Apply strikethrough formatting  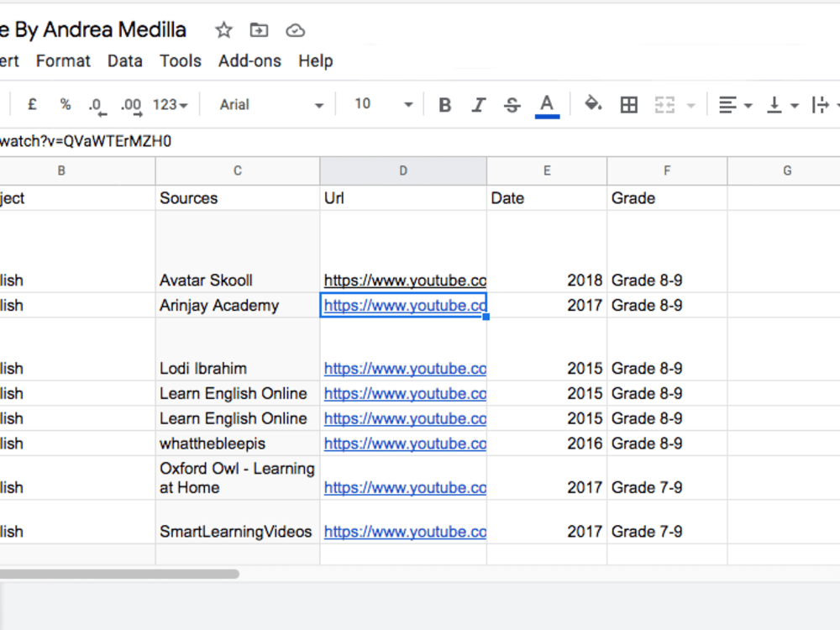[x=512, y=104]
